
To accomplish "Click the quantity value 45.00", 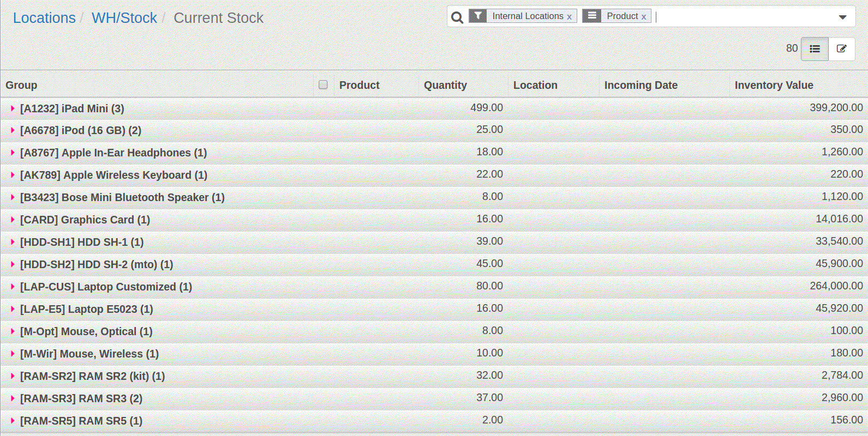I will (489, 264).
